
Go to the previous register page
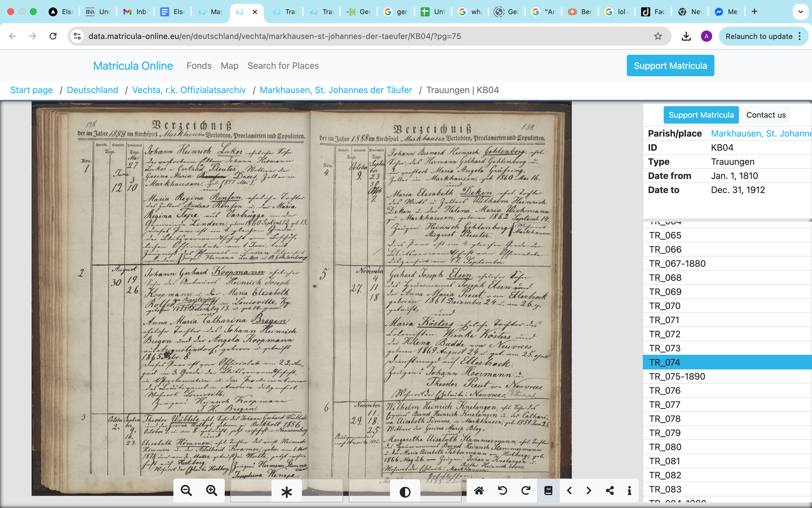pos(570,491)
